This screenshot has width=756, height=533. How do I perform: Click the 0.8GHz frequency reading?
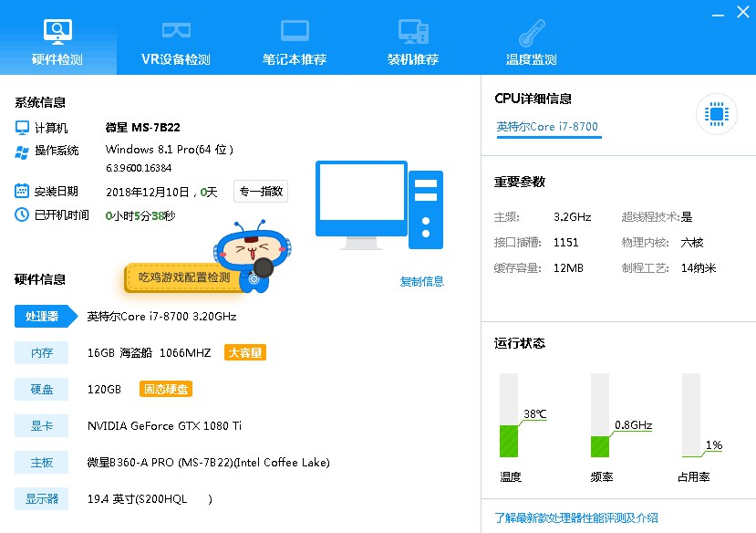pos(634,425)
